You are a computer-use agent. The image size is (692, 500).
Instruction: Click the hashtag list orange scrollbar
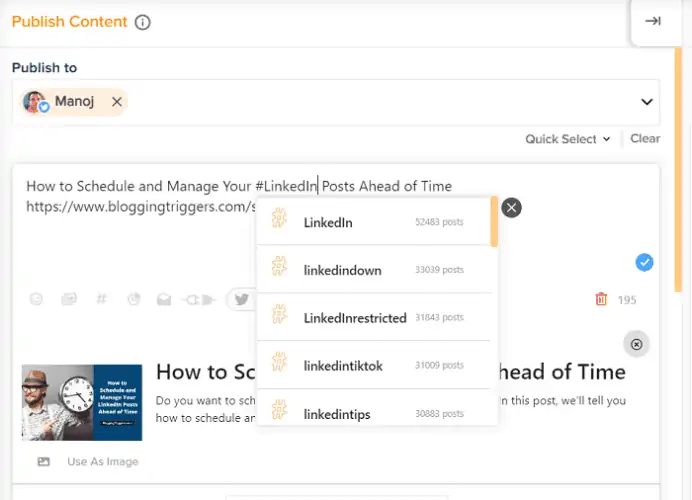pyautogui.click(x=494, y=222)
